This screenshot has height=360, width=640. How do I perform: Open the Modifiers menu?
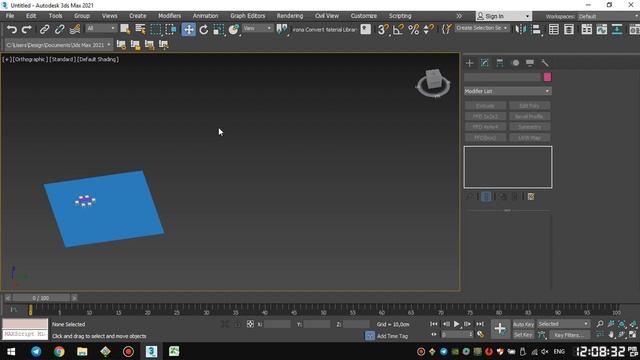[169, 16]
